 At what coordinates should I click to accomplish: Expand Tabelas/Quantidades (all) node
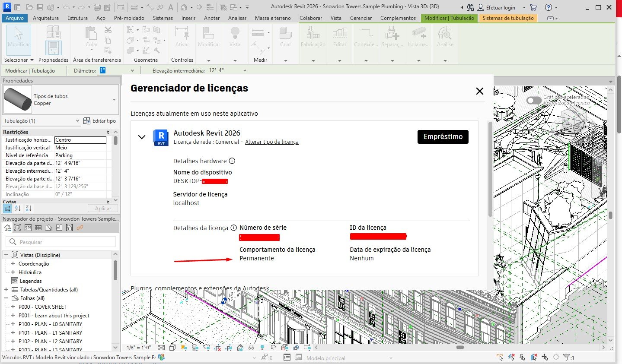[x=6, y=290]
